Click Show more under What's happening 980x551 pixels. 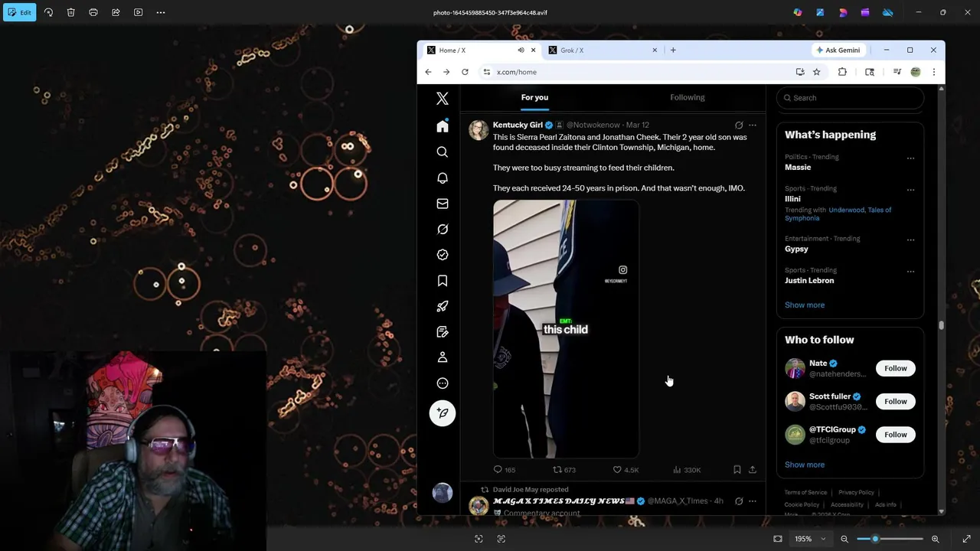[x=805, y=305]
